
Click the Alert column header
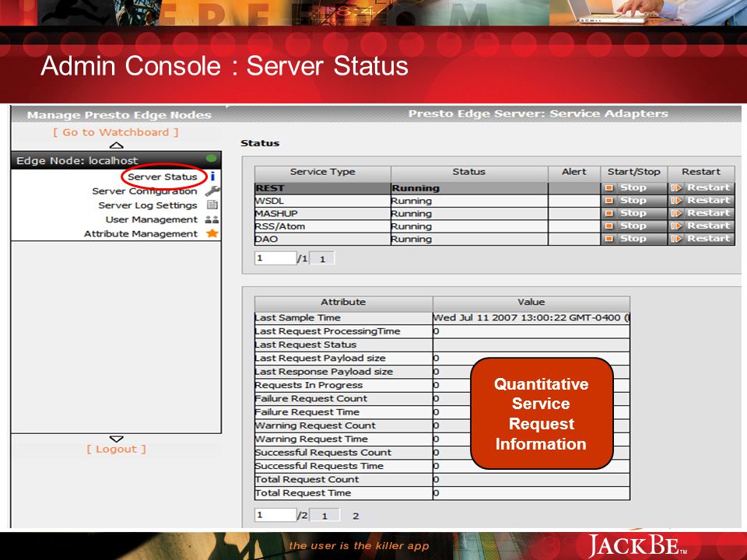pyautogui.click(x=574, y=173)
